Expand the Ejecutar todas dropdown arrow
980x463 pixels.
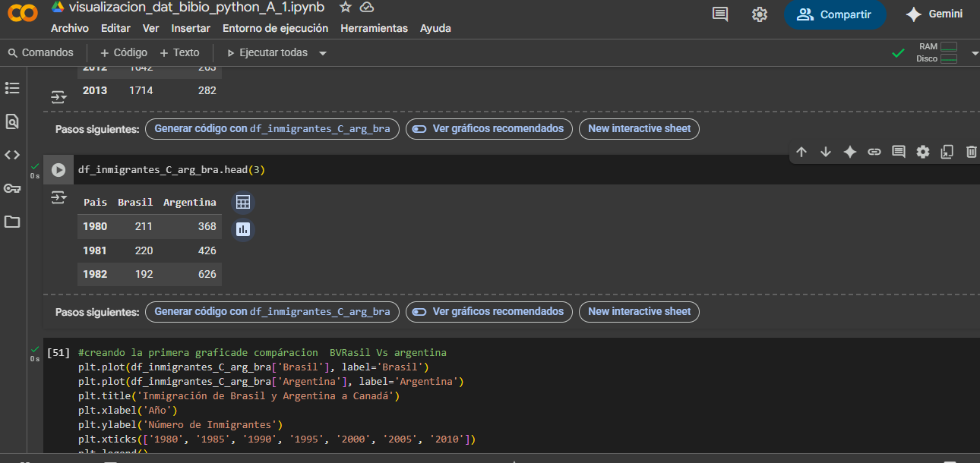pyautogui.click(x=323, y=53)
